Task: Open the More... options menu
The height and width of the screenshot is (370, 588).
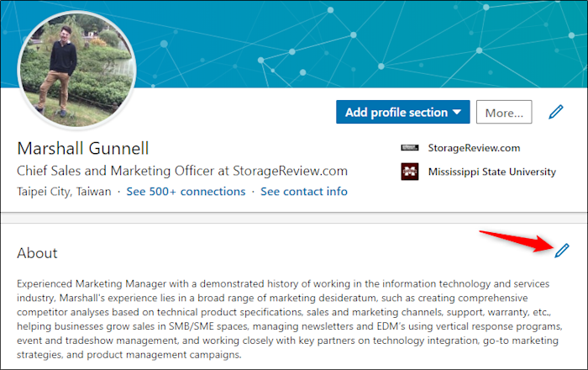Action: pyautogui.click(x=504, y=112)
